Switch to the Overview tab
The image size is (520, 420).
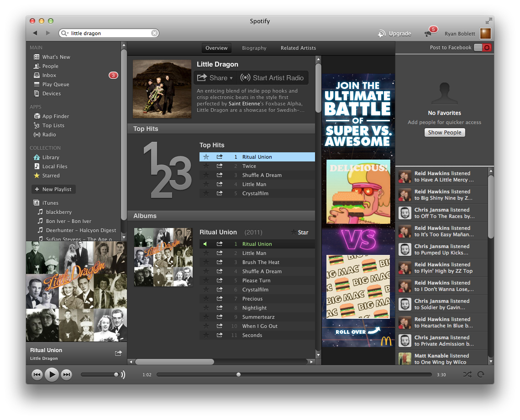coord(216,48)
